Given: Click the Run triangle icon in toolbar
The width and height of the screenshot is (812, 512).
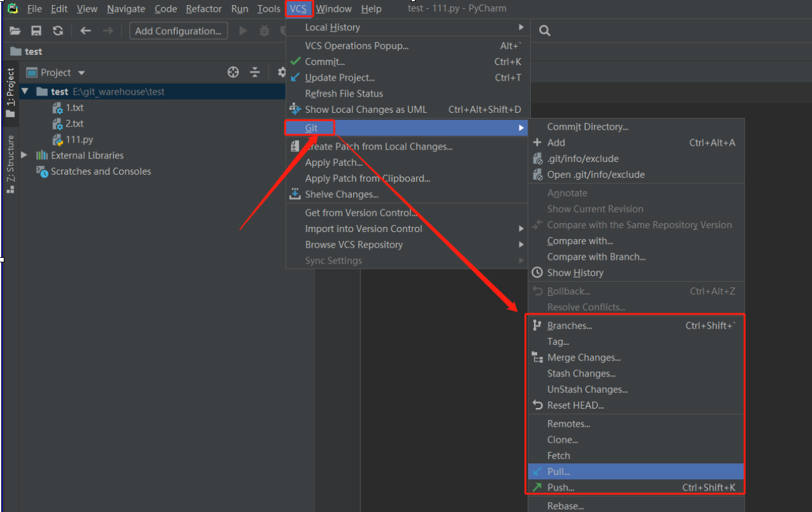Looking at the screenshot, I should pos(243,31).
